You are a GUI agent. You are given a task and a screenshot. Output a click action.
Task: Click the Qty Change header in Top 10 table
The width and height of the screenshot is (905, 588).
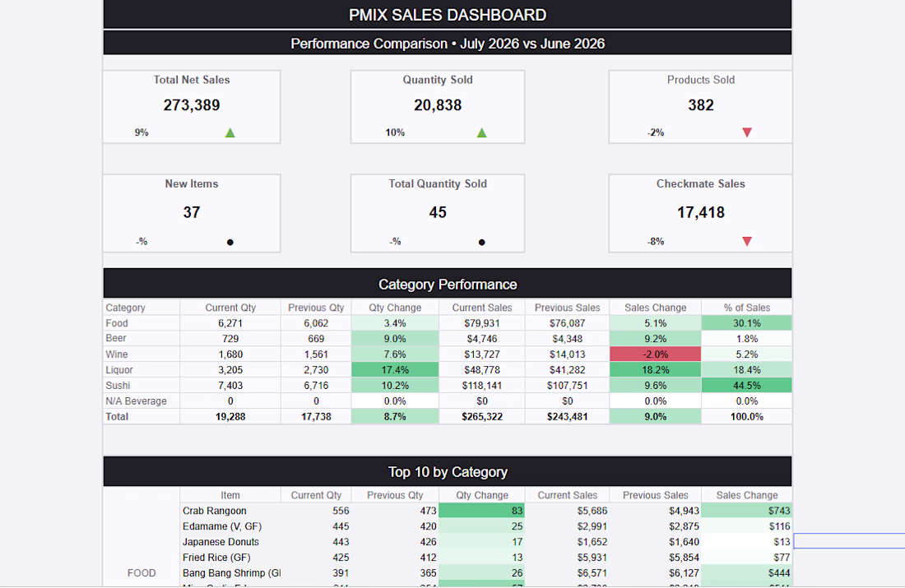(482, 495)
